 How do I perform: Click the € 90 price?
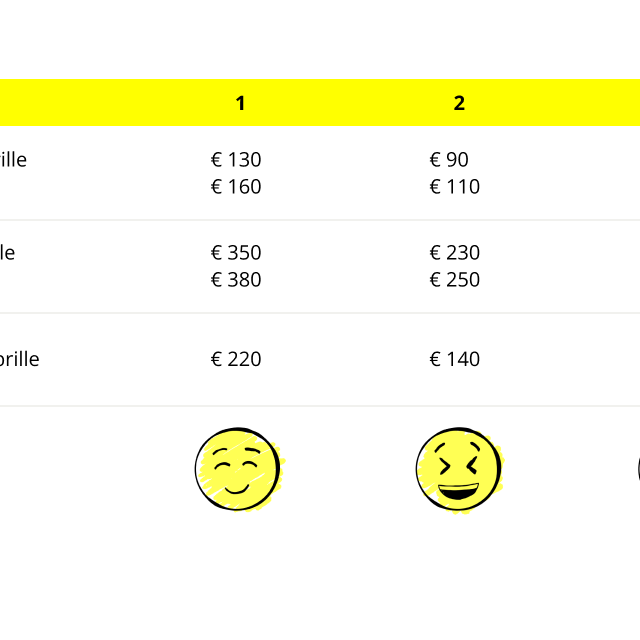click(449, 160)
